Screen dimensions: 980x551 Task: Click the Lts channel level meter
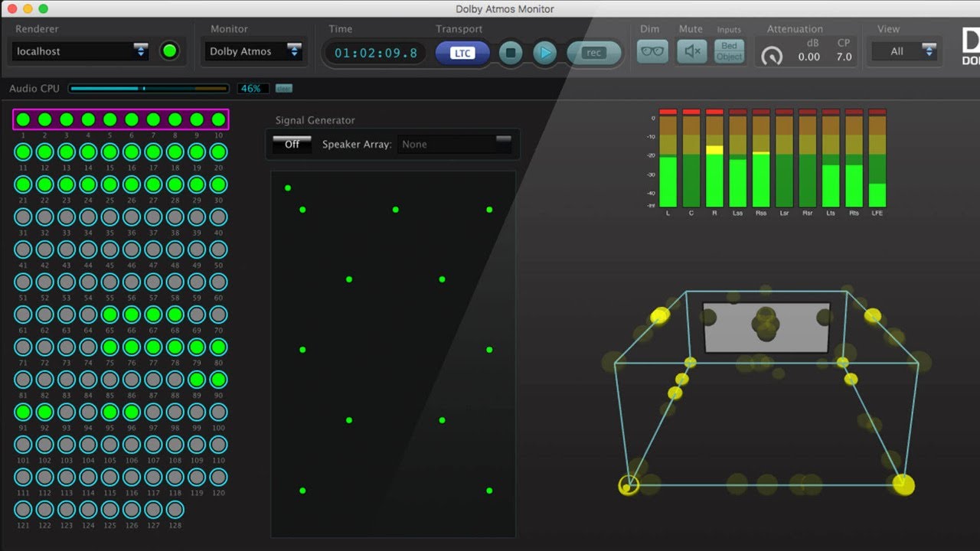point(831,158)
